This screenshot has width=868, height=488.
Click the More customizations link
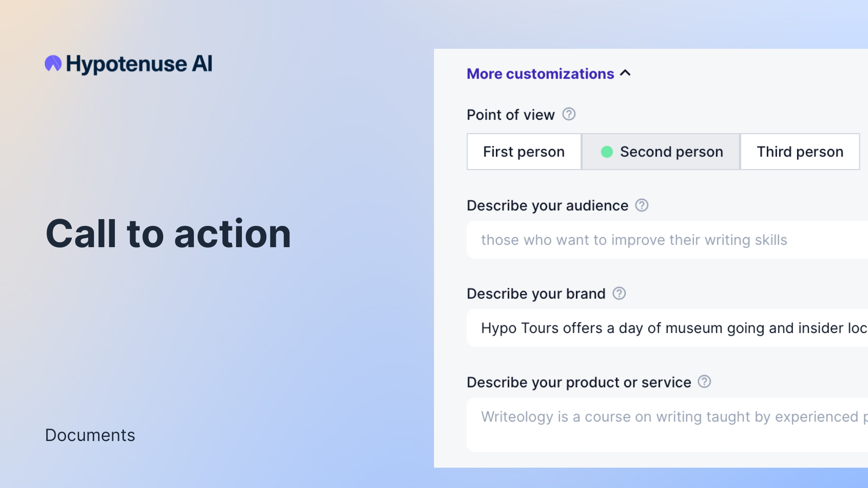click(x=541, y=74)
